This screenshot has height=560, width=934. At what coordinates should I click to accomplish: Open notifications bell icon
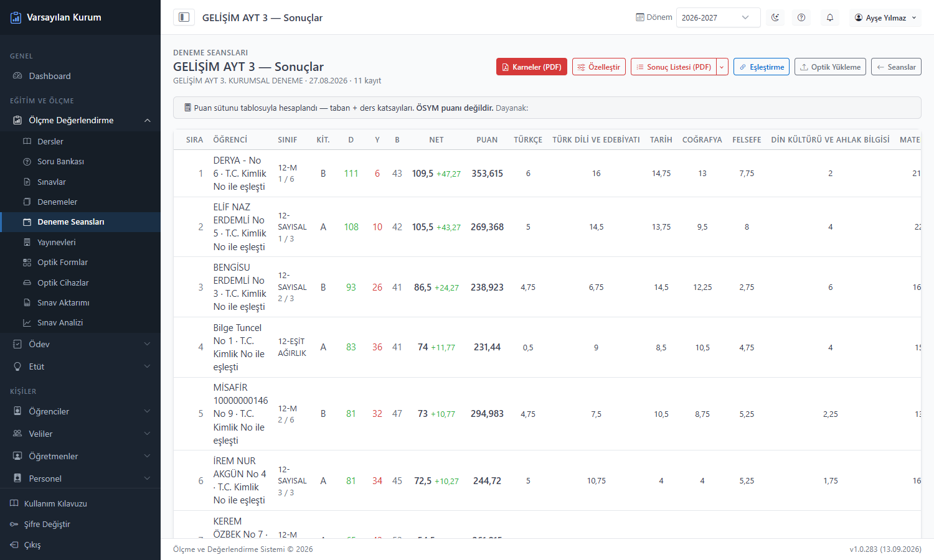tap(830, 17)
